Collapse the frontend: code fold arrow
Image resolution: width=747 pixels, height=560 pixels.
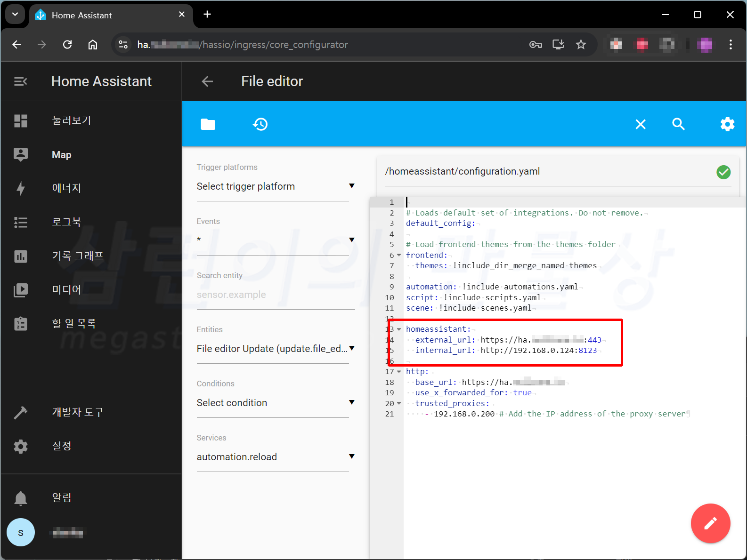tap(399, 255)
